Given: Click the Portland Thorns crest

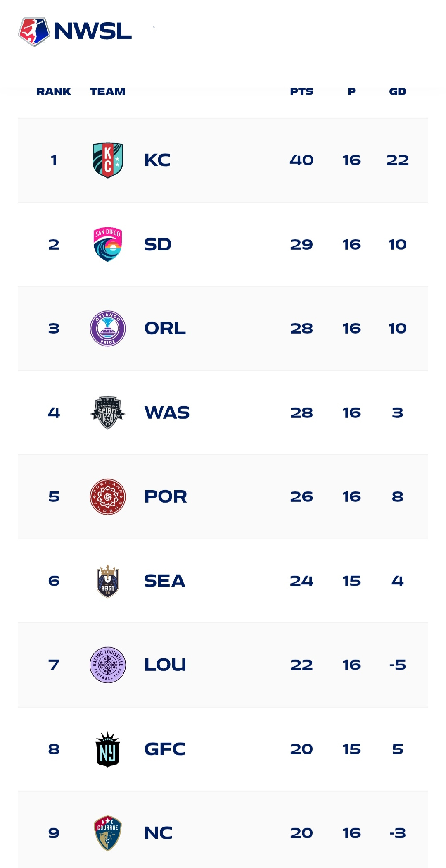Looking at the screenshot, I should click(108, 496).
